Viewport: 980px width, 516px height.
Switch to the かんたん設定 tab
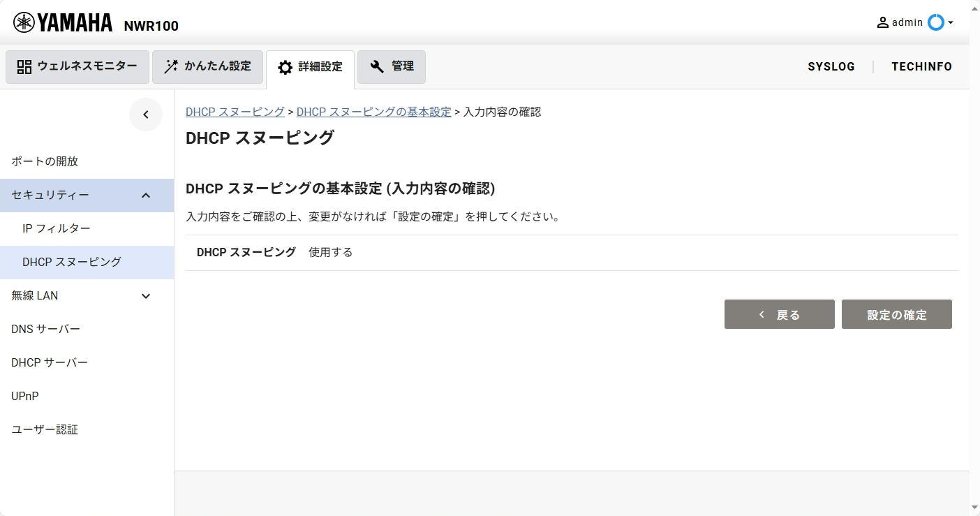point(207,67)
